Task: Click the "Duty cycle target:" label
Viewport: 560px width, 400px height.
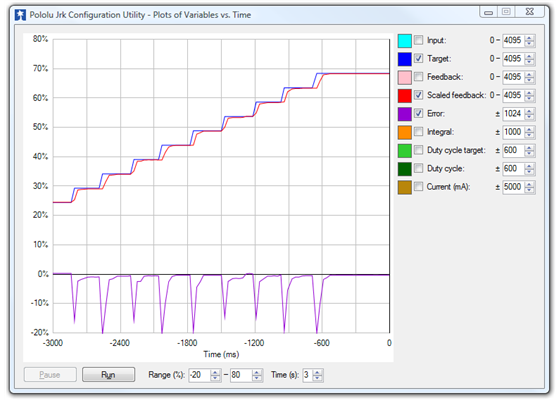Action: click(456, 150)
